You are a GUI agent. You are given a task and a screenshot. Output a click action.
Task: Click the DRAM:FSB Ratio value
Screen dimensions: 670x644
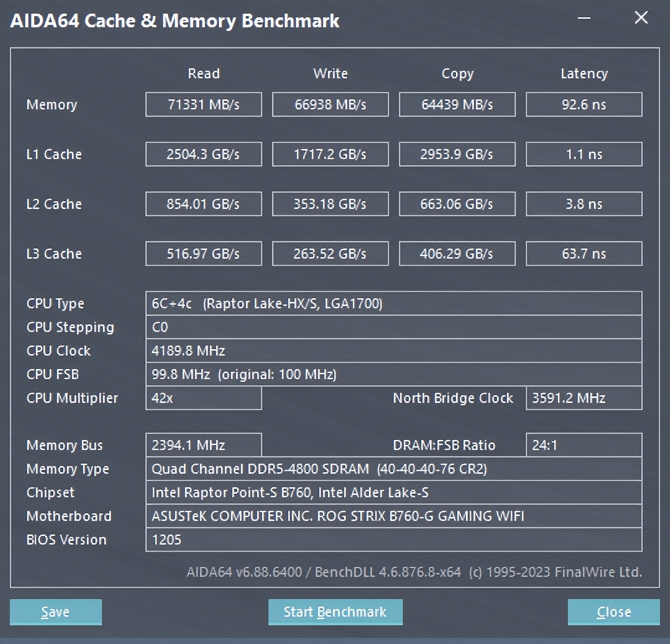click(x=584, y=445)
